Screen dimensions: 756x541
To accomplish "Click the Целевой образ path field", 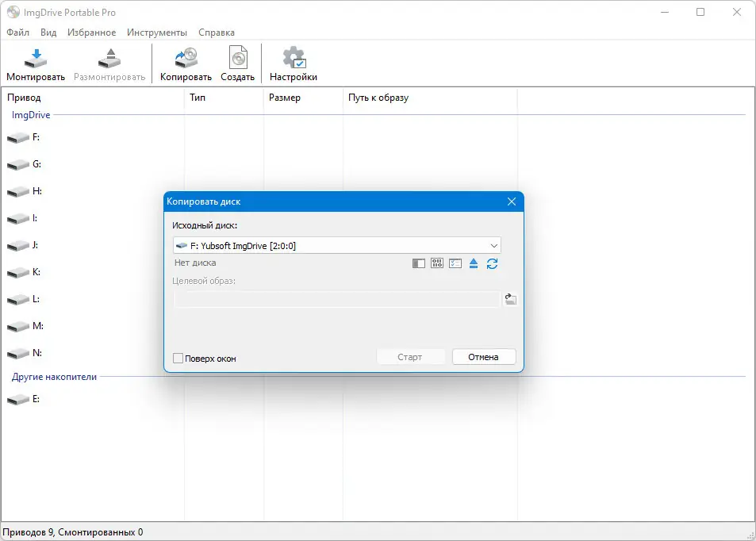I will [x=336, y=299].
